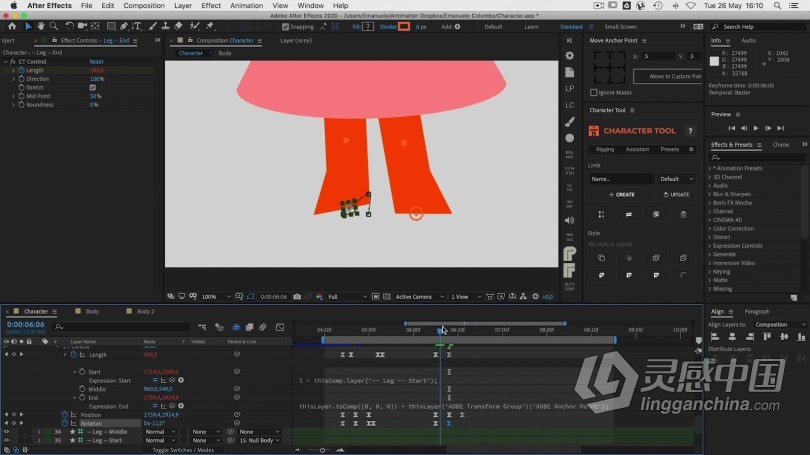Open the Rigging tab in Character Tool
This screenshot has width=810, height=455.
[605, 149]
